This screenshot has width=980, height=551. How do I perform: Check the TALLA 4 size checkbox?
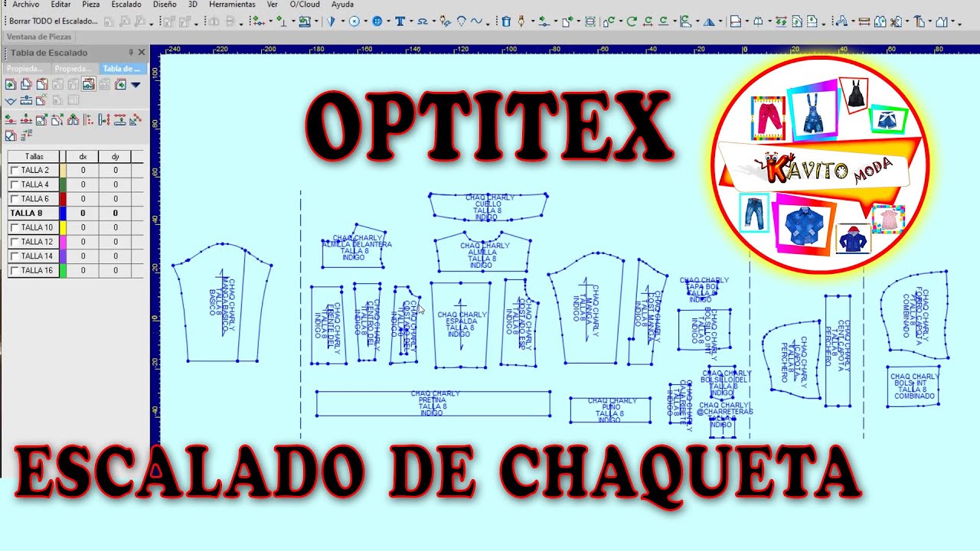coord(14,184)
